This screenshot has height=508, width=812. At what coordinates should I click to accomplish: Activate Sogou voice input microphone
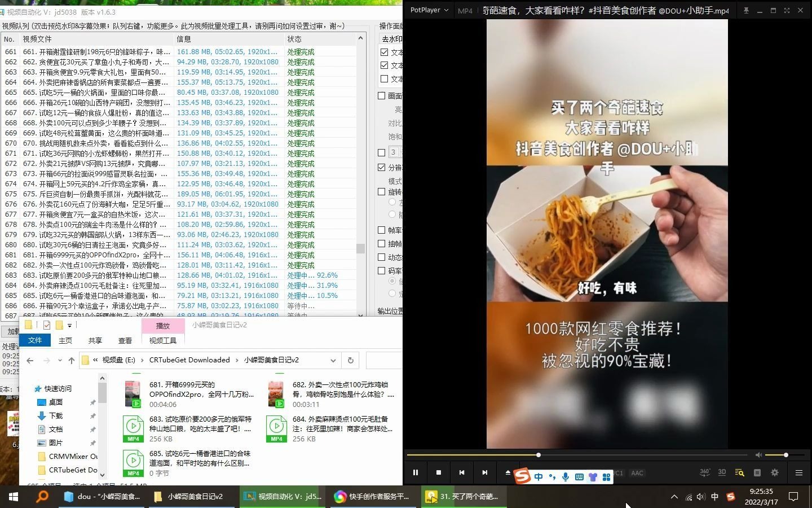[x=566, y=477]
